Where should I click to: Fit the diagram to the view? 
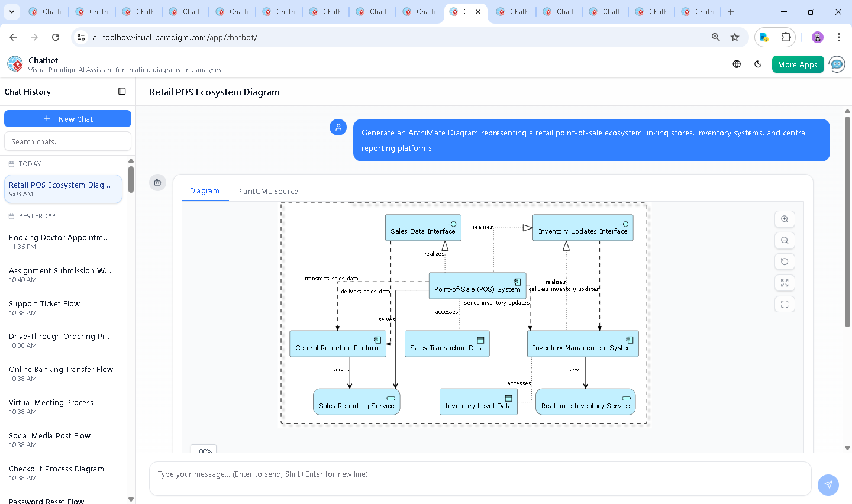point(785,283)
